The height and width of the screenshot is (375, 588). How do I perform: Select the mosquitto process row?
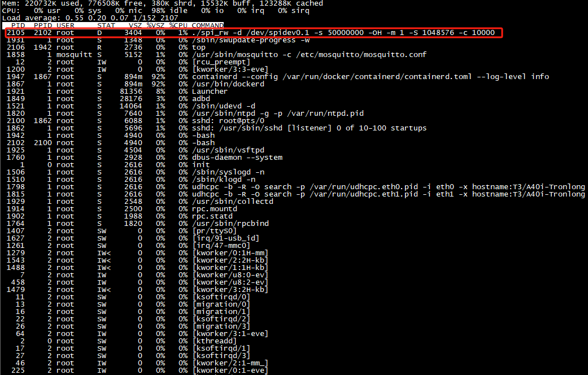pos(309,55)
